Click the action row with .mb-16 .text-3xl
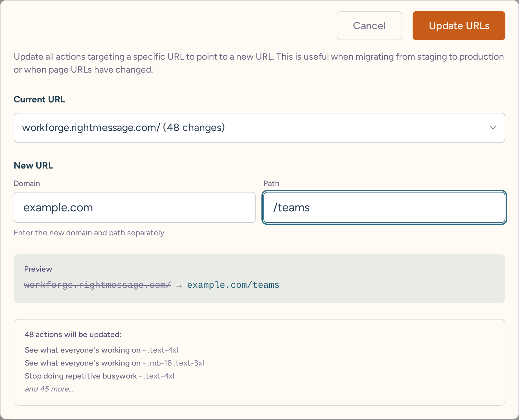Image resolution: width=519 pixels, height=420 pixels. [115, 363]
